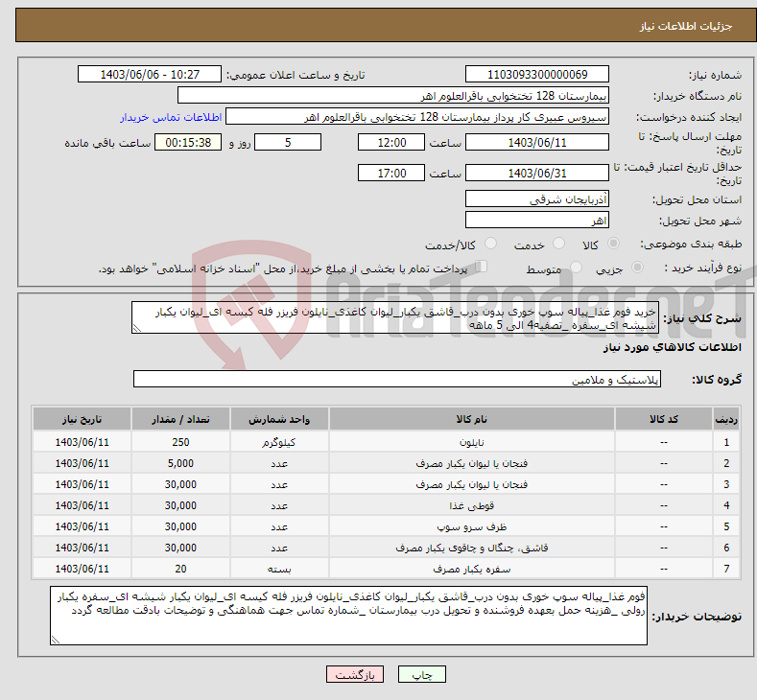Click the ردیف column header
Viewport: 757px width, 700px height.
[726, 419]
